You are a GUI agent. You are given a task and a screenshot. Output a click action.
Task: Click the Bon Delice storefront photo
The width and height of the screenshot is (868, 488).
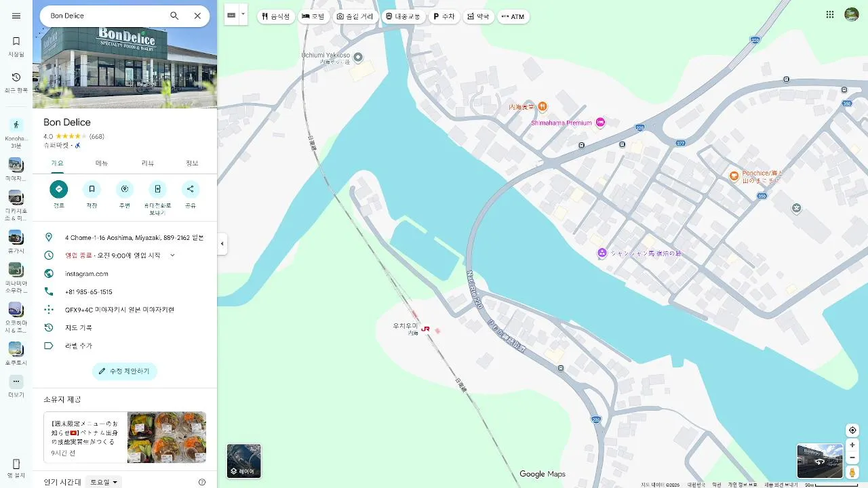coord(125,67)
